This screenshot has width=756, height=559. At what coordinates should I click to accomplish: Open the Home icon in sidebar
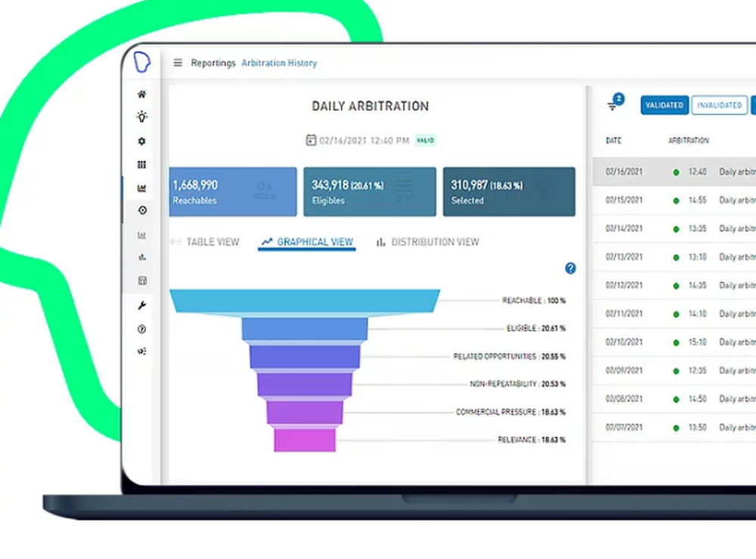pos(142,94)
